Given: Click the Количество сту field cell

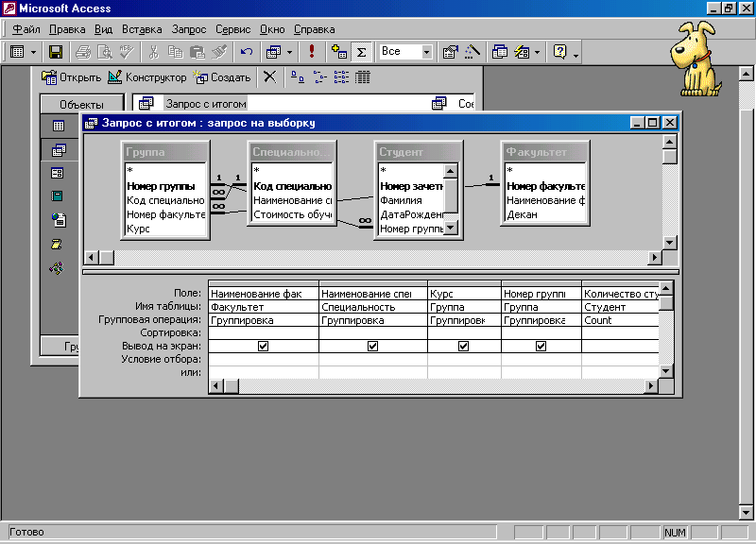Looking at the screenshot, I should tap(620, 294).
